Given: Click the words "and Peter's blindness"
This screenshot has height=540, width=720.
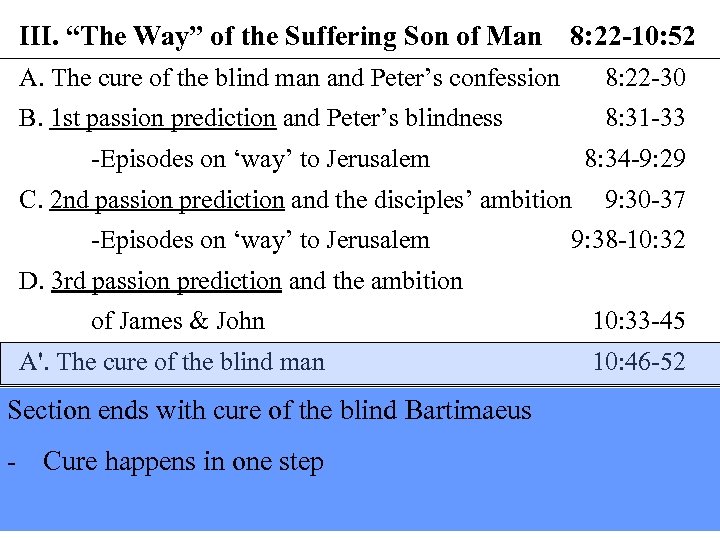Looking at the screenshot, I should pos(393,118).
